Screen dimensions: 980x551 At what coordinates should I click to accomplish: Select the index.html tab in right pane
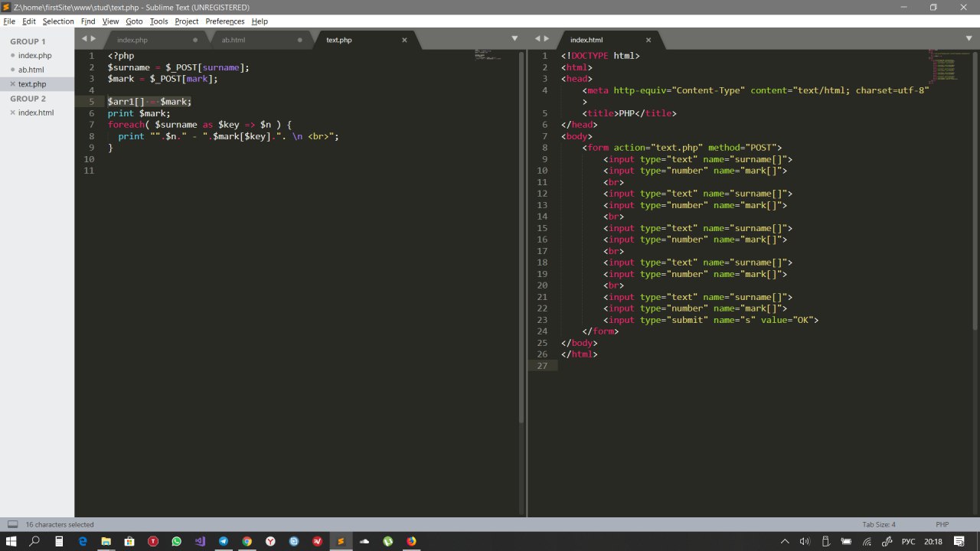point(586,40)
